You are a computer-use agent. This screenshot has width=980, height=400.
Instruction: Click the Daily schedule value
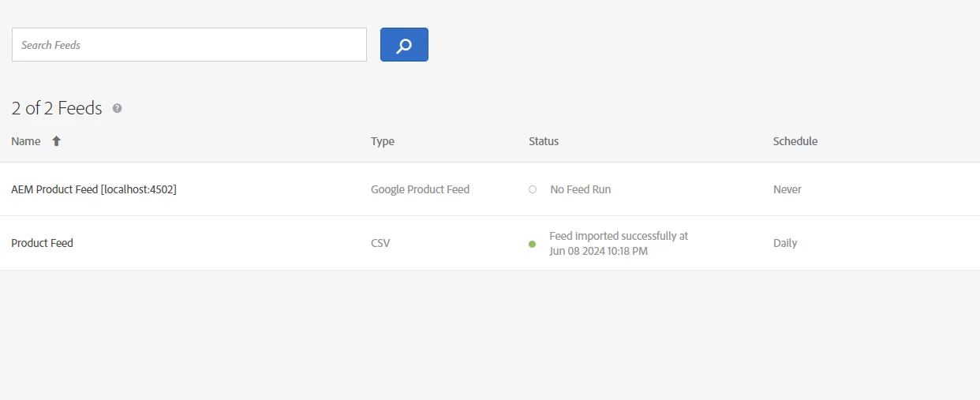click(x=785, y=243)
